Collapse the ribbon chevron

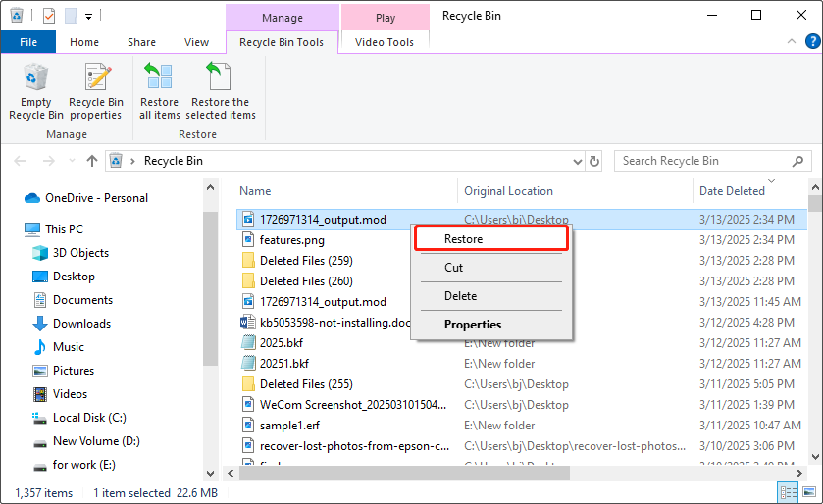[x=792, y=41]
